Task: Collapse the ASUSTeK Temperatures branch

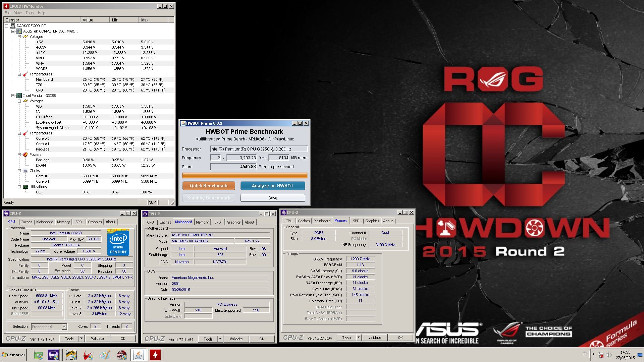Action: click(x=19, y=74)
